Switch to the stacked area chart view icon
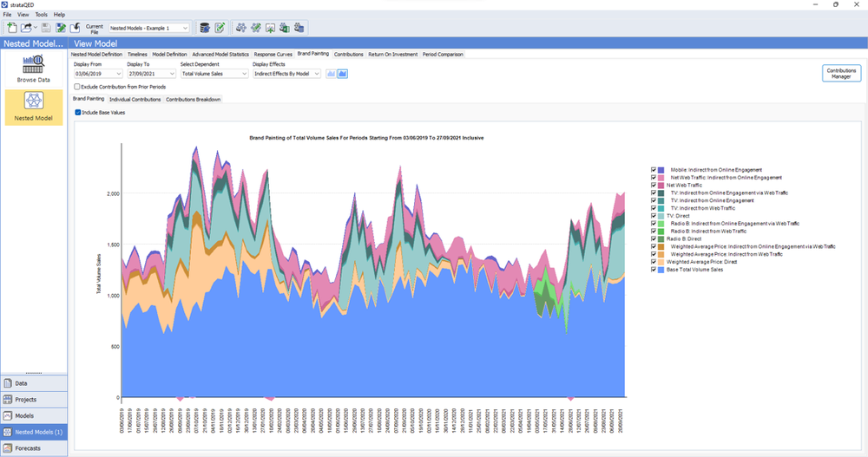Image resolution: width=868 pixels, height=457 pixels. (343, 74)
